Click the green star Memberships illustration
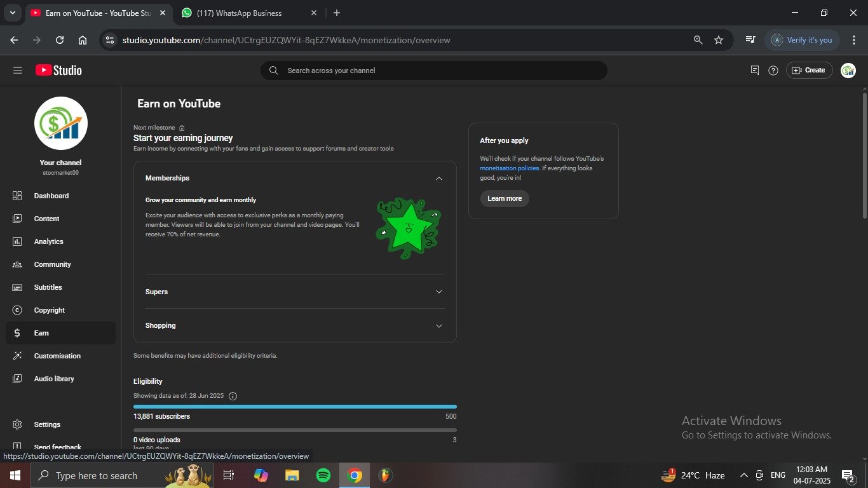This screenshot has height=488, width=868. (x=408, y=229)
